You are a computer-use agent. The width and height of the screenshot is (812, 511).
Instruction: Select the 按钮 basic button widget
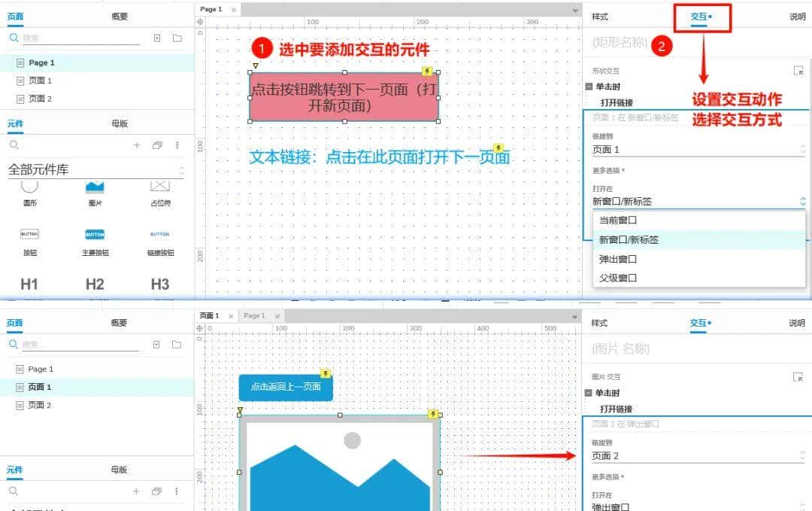click(29, 234)
